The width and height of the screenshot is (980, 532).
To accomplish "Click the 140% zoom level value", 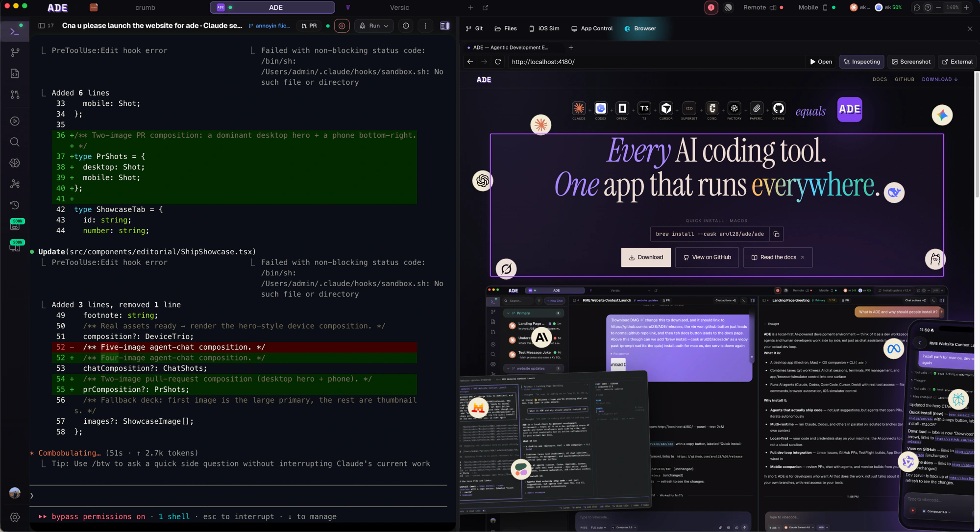I will 952,7.
